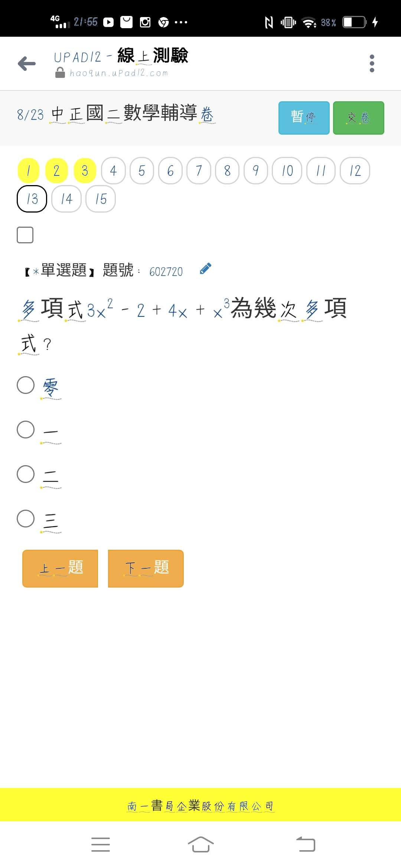Go to previous question 上一題
The height and width of the screenshot is (868, 401).
60,568
